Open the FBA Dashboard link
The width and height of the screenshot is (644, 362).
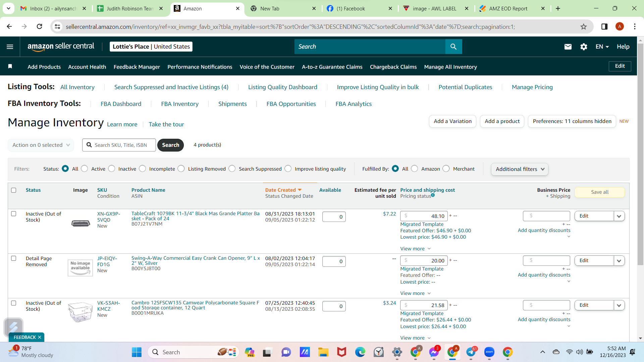coord(121,104)
